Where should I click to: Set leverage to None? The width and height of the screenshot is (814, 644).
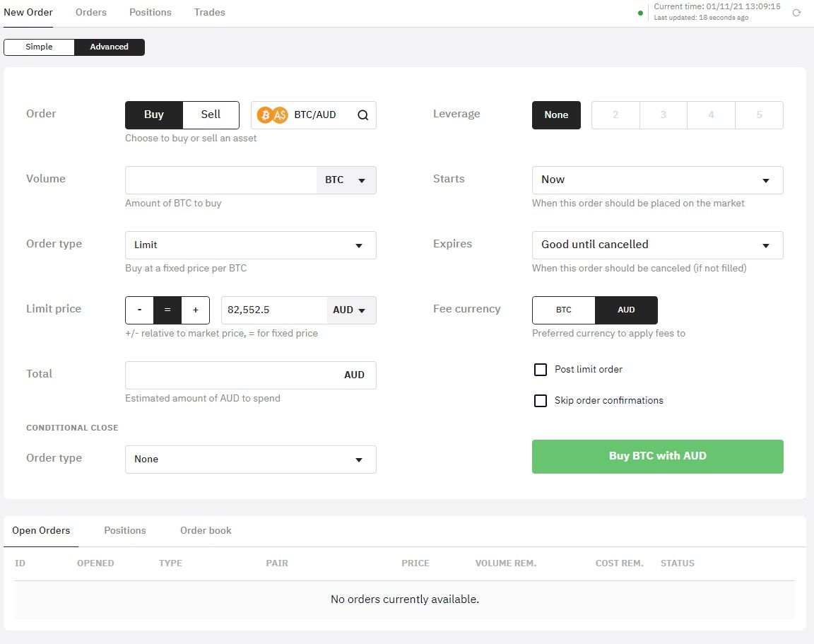pyautogui.click(x=556, y=115)
